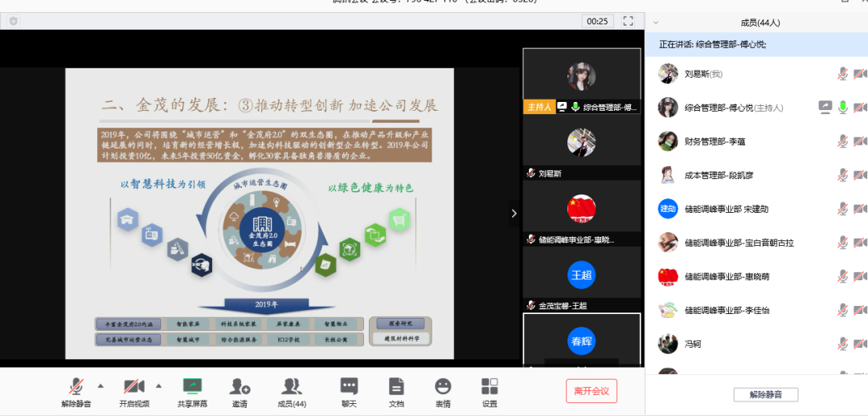The height and width of the screenshot is (416, 868).
Task: Open the 设置 settings icon
Action: coord(489,386)
